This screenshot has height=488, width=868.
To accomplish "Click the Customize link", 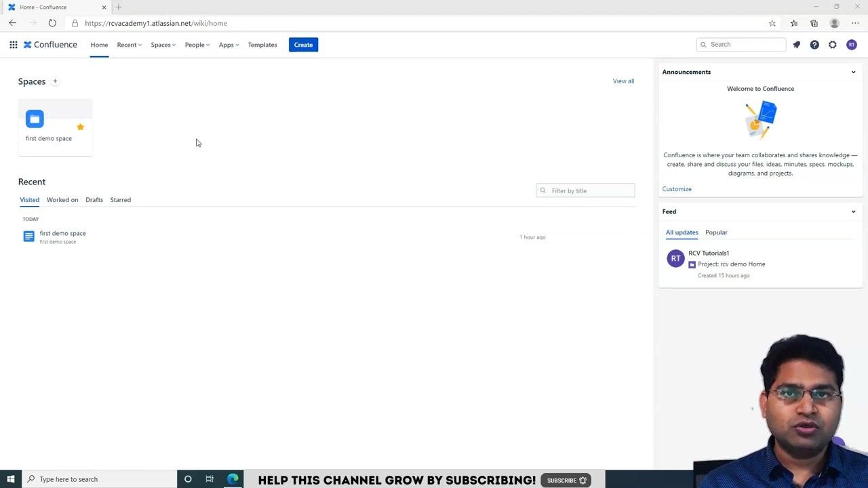I will (677, 189).
